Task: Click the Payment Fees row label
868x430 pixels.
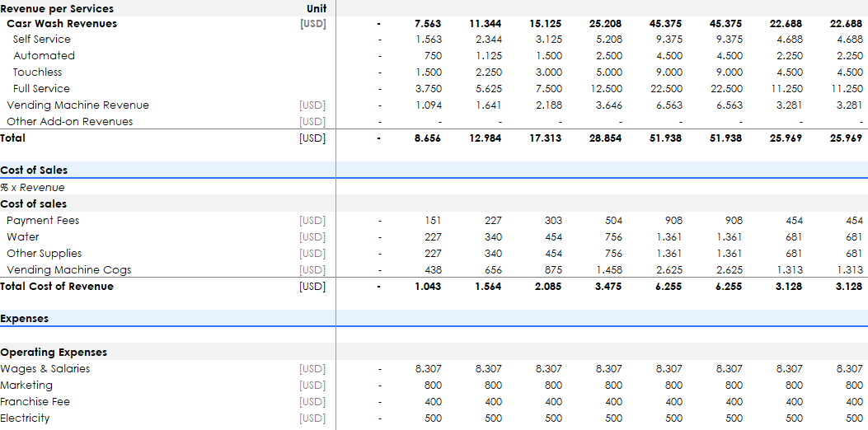Action: (43, 221)
